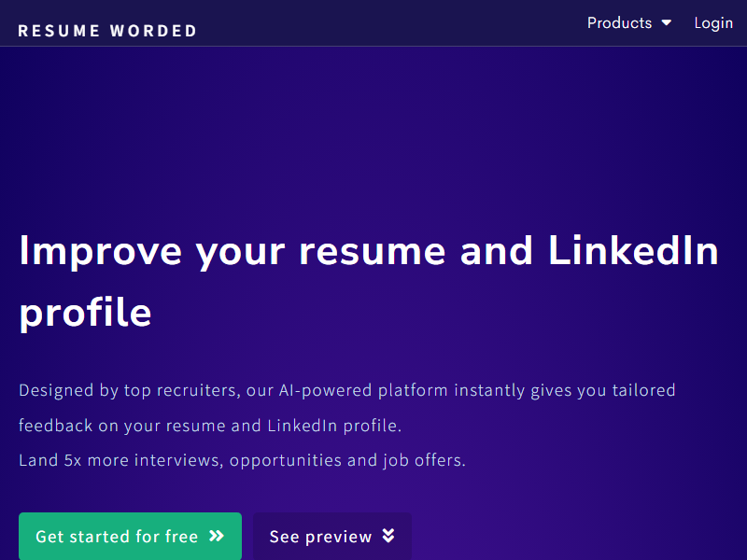747x560 pixels.
Task: Click the double down chevron icon
Action: click(x=388, y=537)
